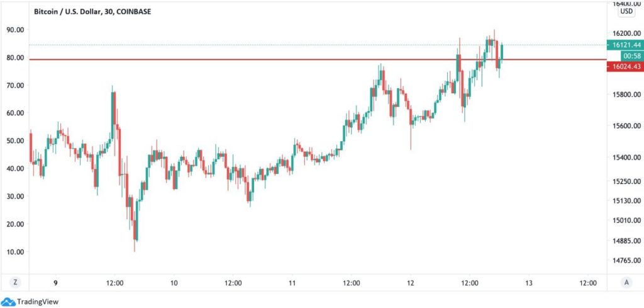The image size is (644, 308).
Task: Click the TradingView text link
Action: [38, 302]
